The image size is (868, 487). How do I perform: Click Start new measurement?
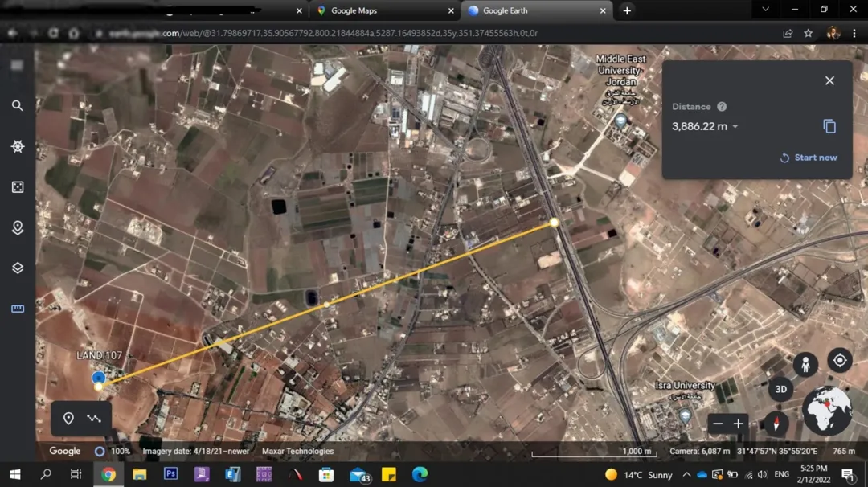(x=809, y=158)
